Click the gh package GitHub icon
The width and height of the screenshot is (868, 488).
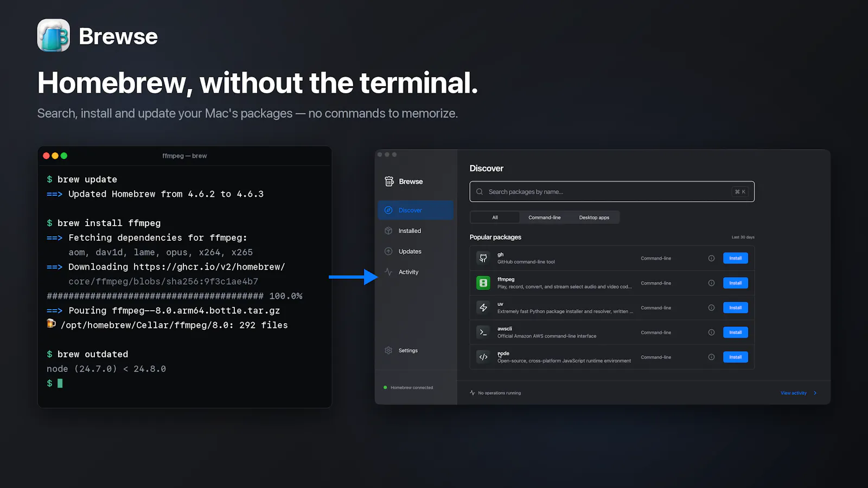click(x=483, y=258)
